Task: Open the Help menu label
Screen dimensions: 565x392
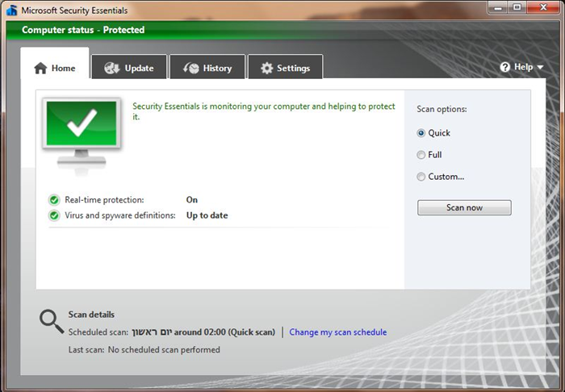Action: pos(523,67)
